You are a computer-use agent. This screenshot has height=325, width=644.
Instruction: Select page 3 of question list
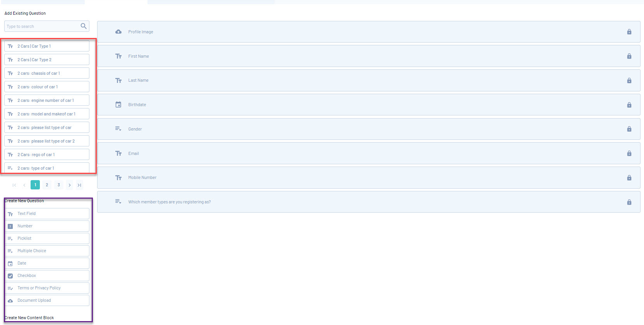59,185
